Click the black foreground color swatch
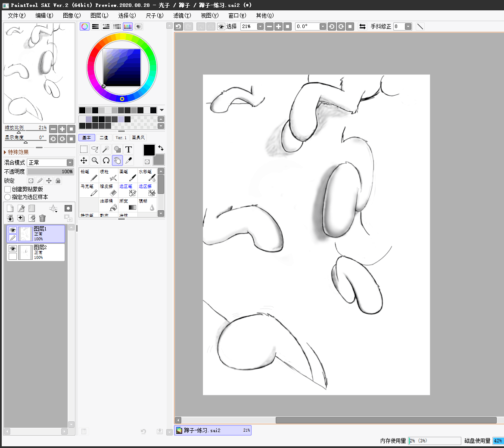Image resolution: width=504 pixels, height=448 pixels. 149,150
